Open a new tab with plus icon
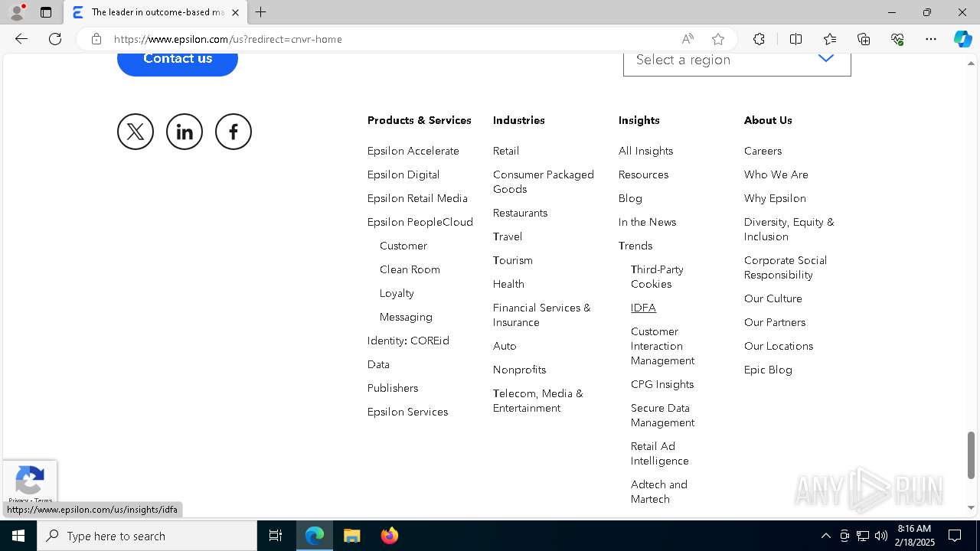The image size is (980, 551). [261, 12]
